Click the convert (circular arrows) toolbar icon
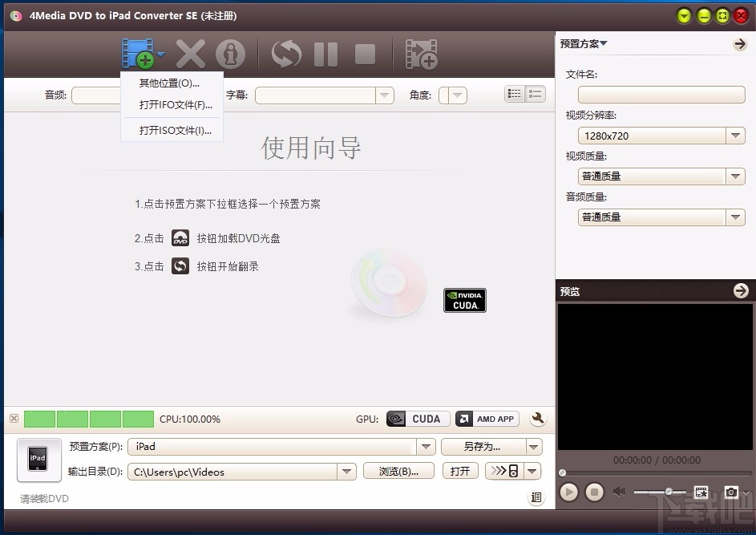The image size is (756, 535). pyautogui.click(x=286, y=52)
